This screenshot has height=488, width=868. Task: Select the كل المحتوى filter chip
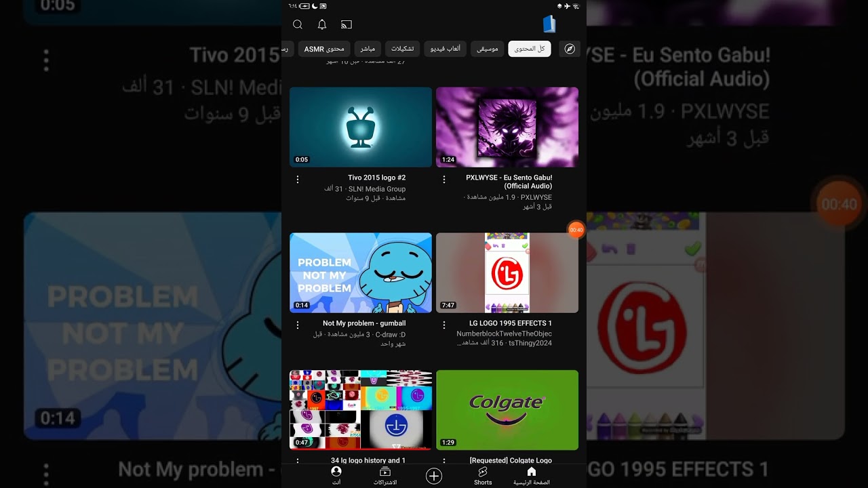[x=530, y=49]
